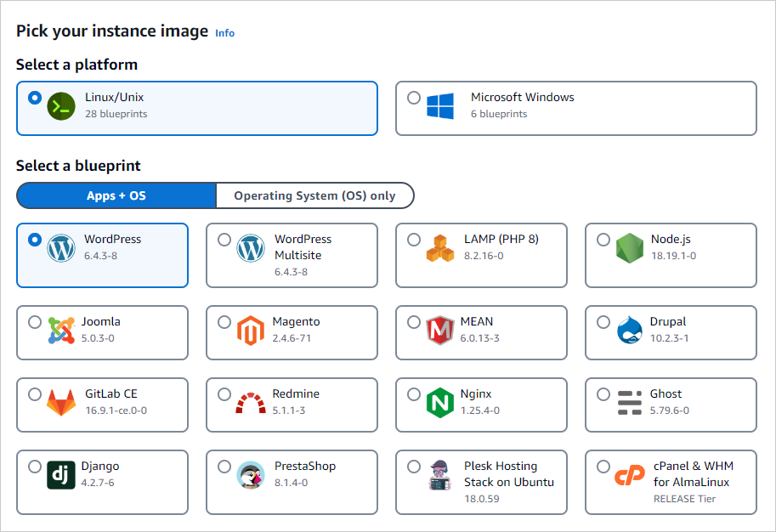Click the '16.9.1-ce.0-0' version text
776x532 pixels.
point(116,410)
